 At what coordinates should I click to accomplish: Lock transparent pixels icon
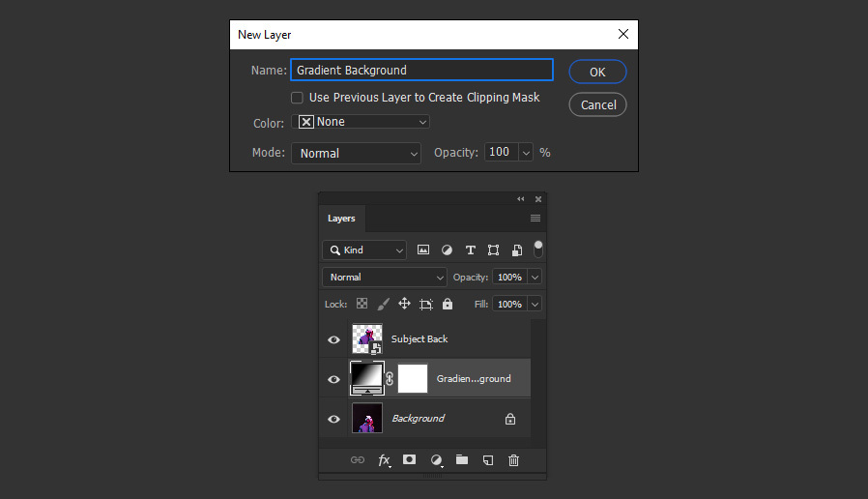(362, 304)
